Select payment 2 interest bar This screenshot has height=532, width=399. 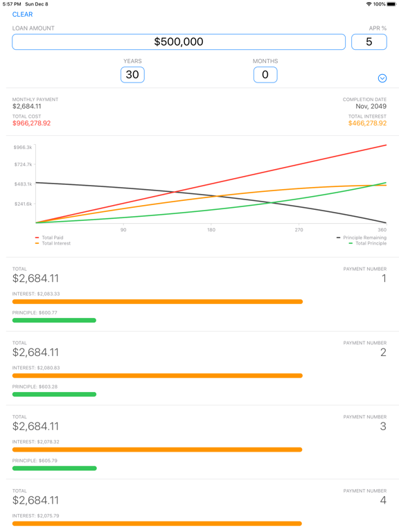[x=157, y=375]
